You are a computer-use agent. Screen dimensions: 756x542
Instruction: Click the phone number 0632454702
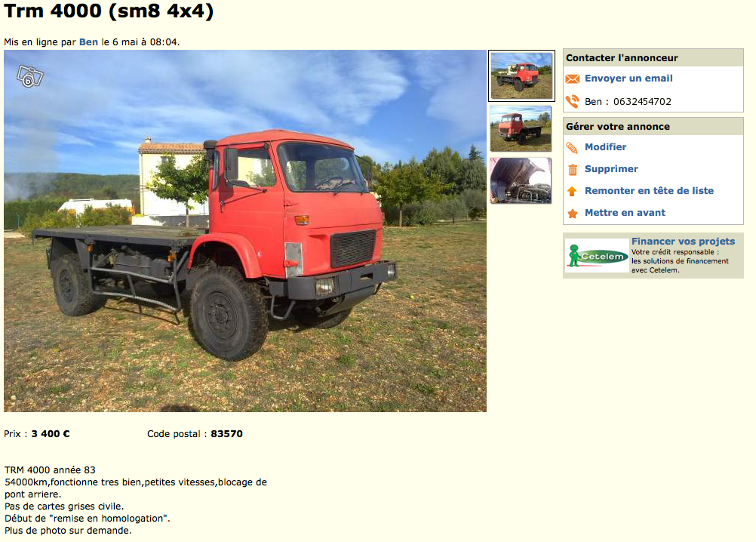642,102
